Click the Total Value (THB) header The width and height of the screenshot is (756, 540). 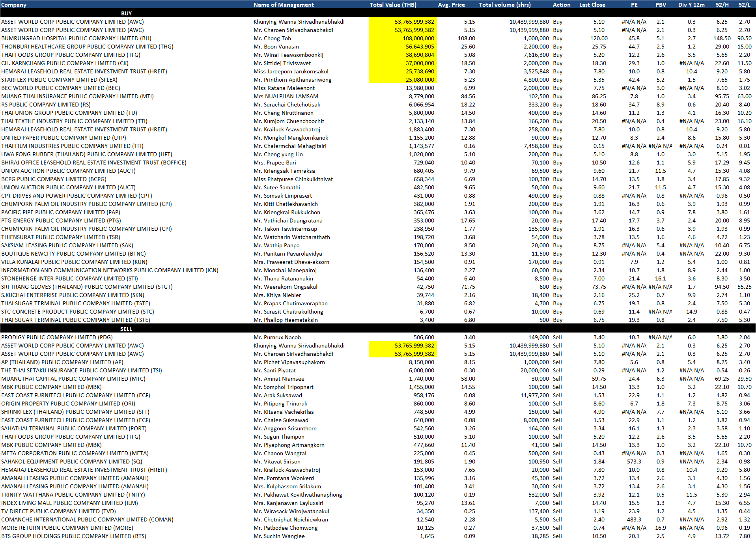pyautogui.click(x=393, y=5)
